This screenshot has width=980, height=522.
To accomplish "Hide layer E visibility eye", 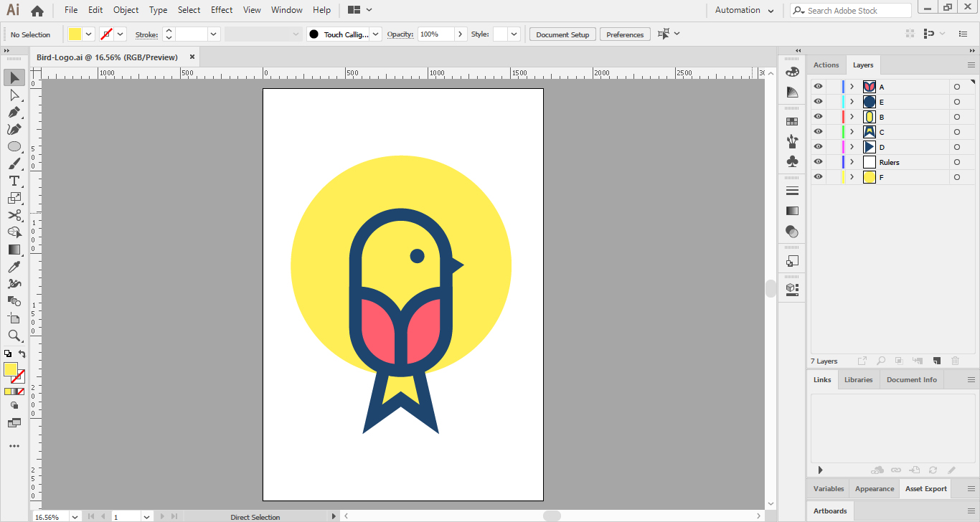I will (x=818, y=101).
